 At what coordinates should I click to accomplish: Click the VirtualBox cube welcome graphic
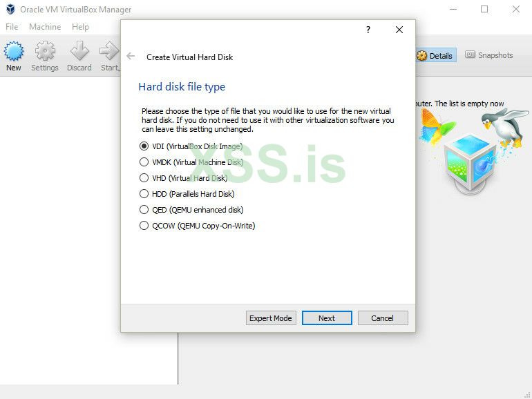coord(472,163)
